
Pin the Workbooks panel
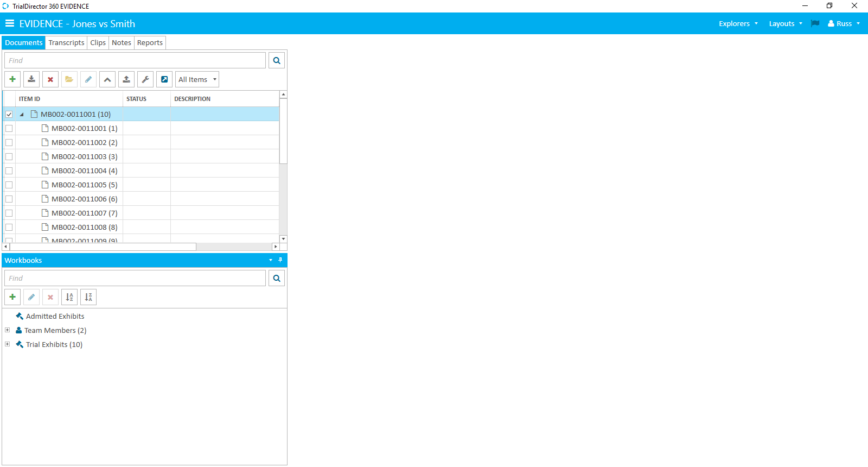(280, 260)
